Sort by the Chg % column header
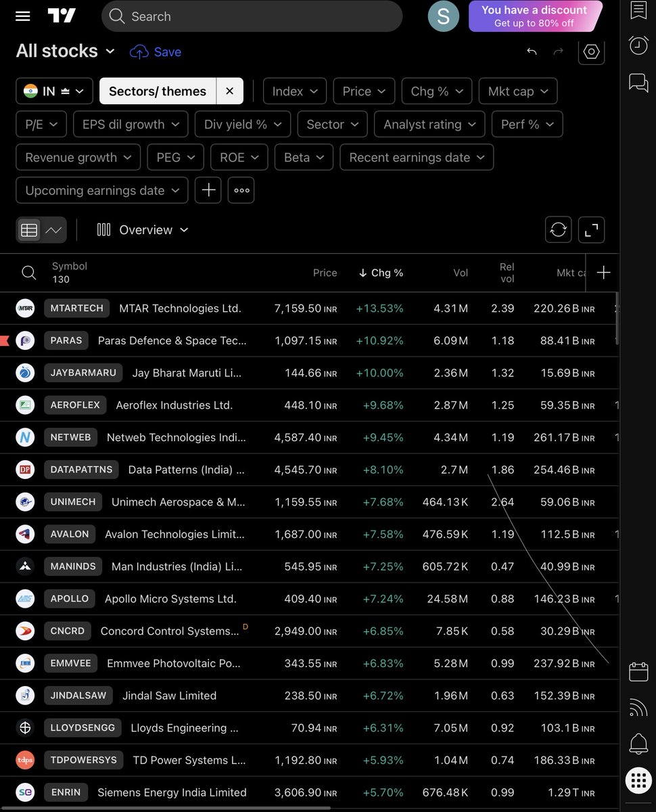Image resolution: width=656 pixels, height=812 pixels. [381, 273]
